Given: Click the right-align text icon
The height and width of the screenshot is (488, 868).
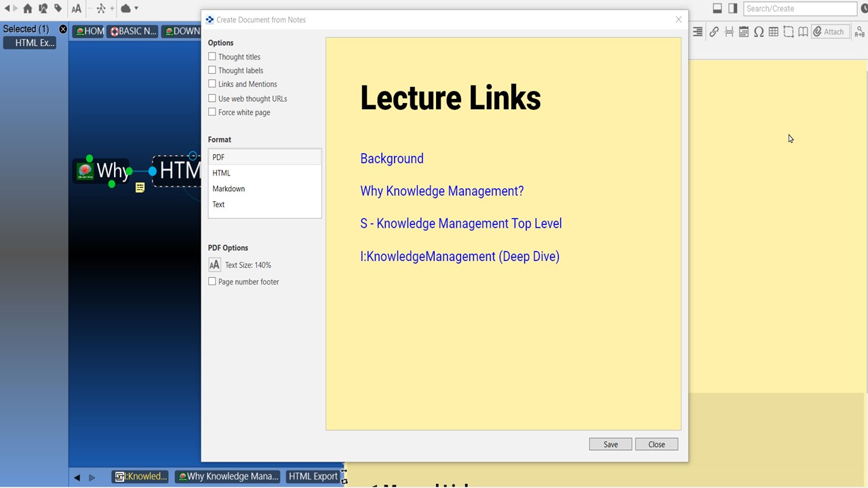Looking at the screenshot, I should [697, 32].
